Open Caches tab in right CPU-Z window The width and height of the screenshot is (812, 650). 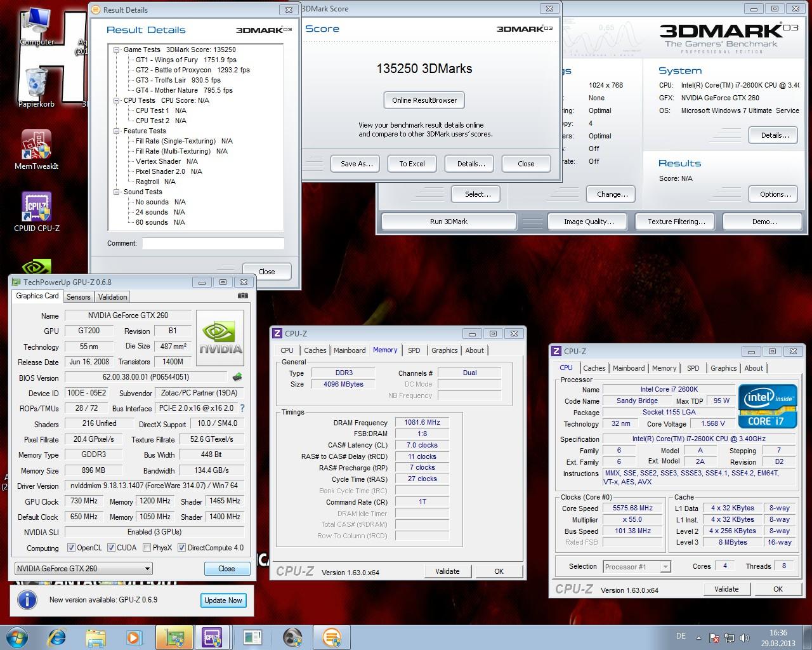[x=594, y=368]
